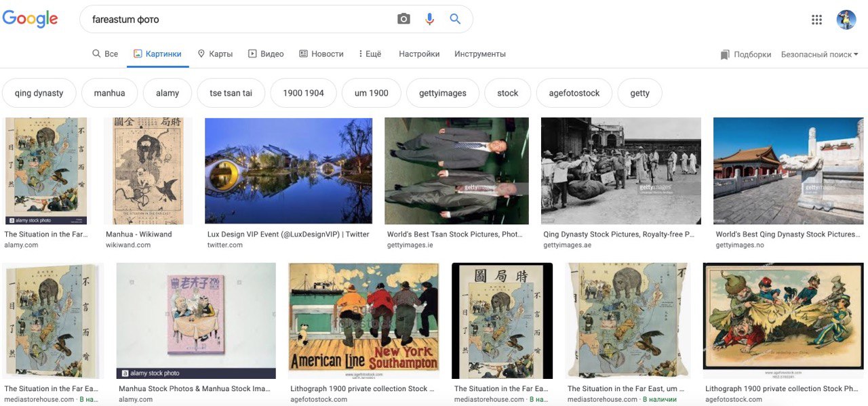Click 'Lux Design VIP Event' Twitter title

[x=288, y=235]
